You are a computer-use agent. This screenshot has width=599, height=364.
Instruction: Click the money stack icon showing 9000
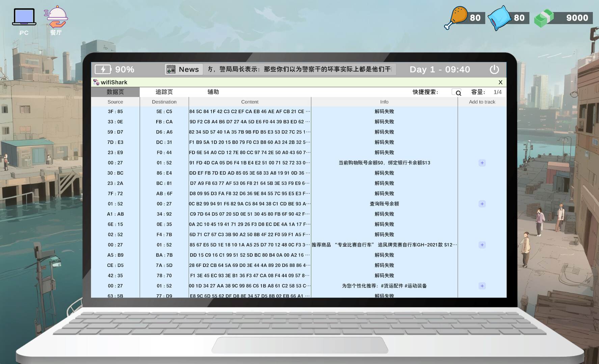pos(544,18)
